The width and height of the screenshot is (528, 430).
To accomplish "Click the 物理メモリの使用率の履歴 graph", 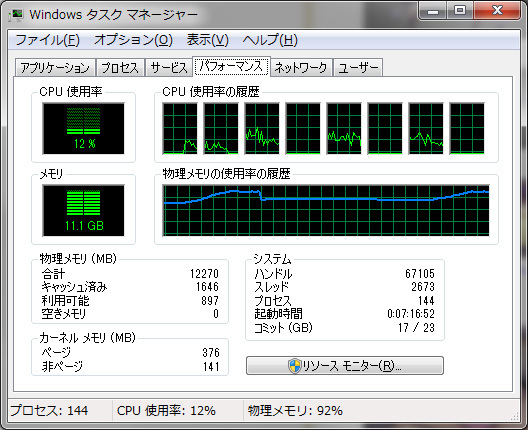I will 326,210.
